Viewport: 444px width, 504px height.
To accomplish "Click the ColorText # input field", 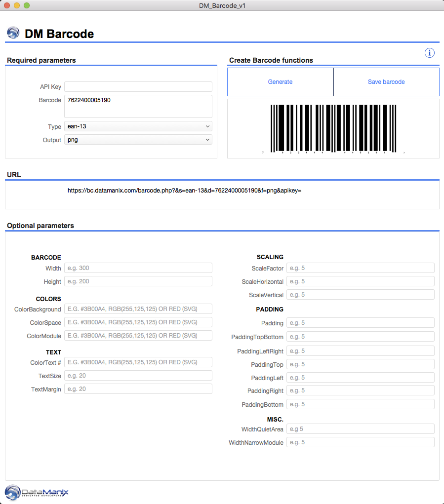I will [x=138, y=362].
